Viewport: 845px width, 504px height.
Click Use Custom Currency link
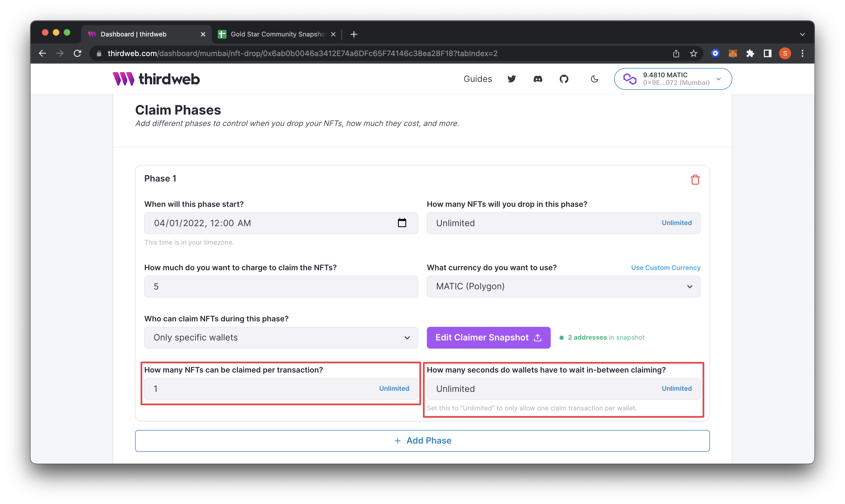(x=666, y=268)
